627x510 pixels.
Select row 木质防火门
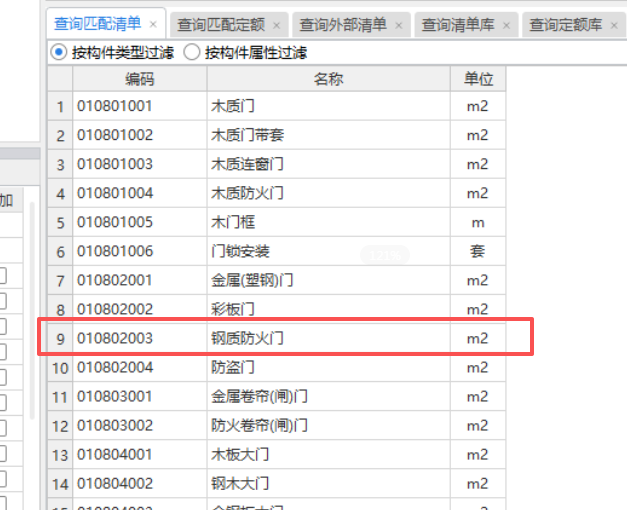[277, 193]
